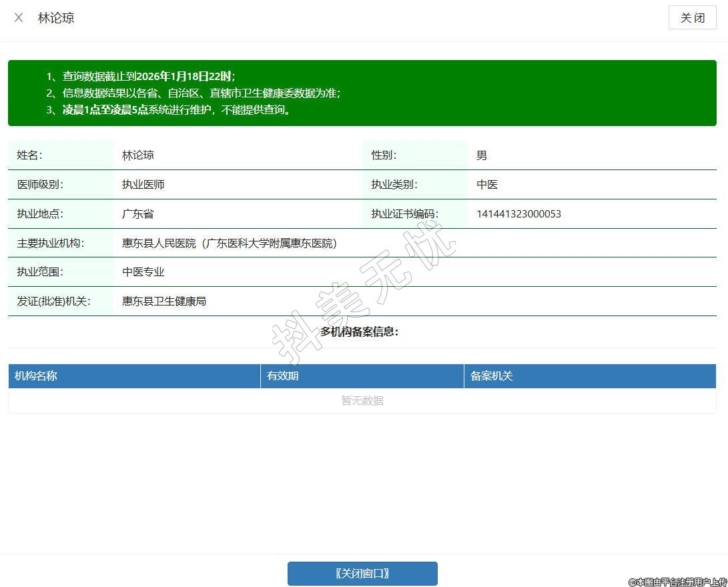
Task: Click the 惠东县卫生健康局 issuing authority value
Action: tap(164, 302)
